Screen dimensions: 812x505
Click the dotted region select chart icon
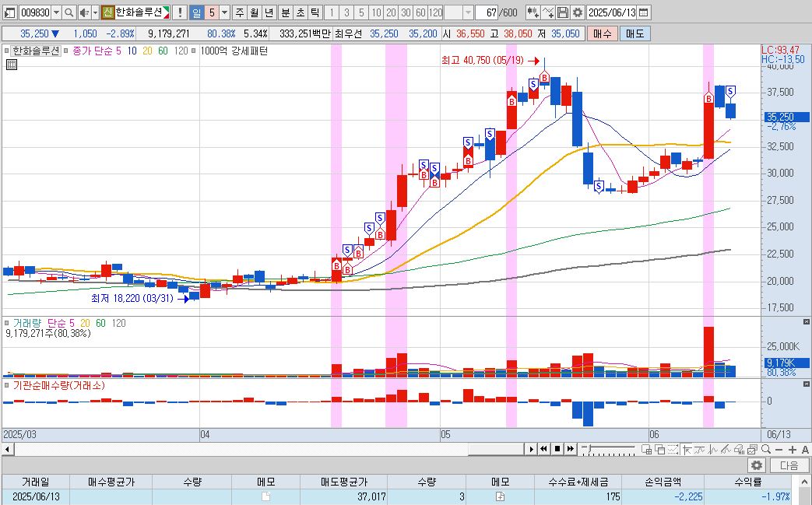[673, 450]
